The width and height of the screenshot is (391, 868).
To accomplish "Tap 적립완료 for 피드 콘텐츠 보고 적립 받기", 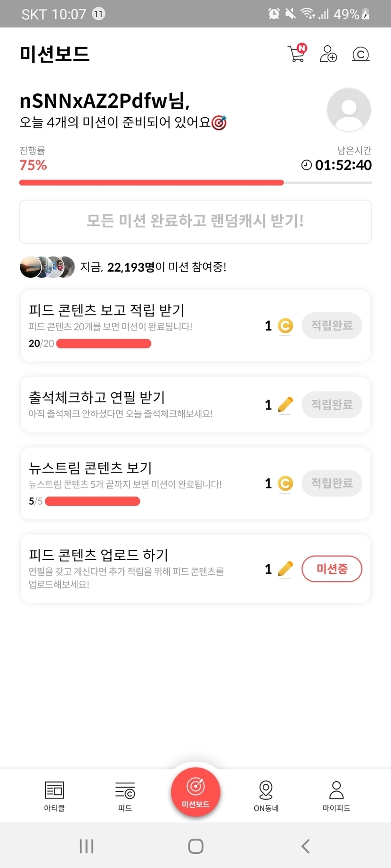I will click(x=332, y=325).
